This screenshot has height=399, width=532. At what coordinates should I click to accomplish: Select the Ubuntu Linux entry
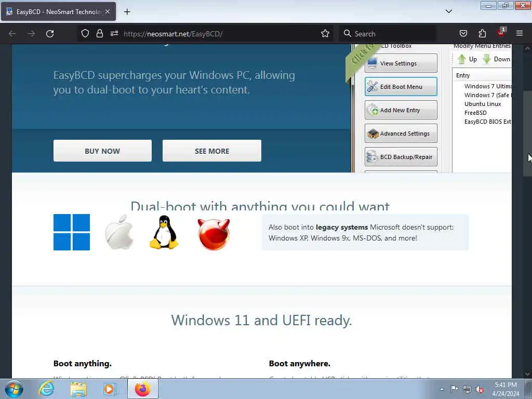pyautogui.click(x=483, y=104)
